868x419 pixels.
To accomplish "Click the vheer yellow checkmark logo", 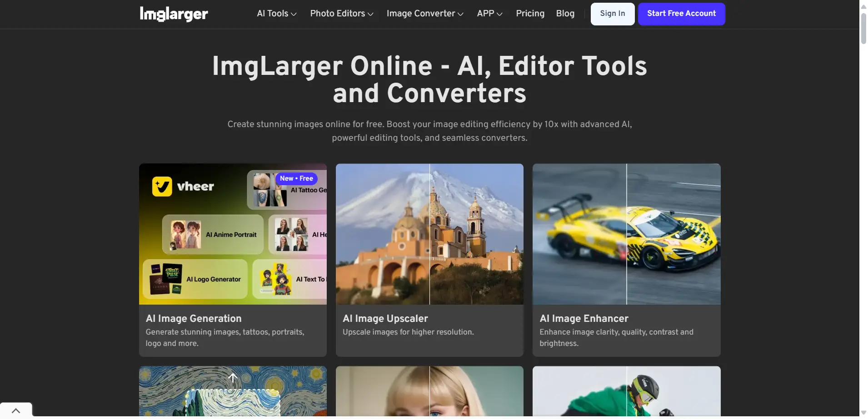I will click(162, 187).
